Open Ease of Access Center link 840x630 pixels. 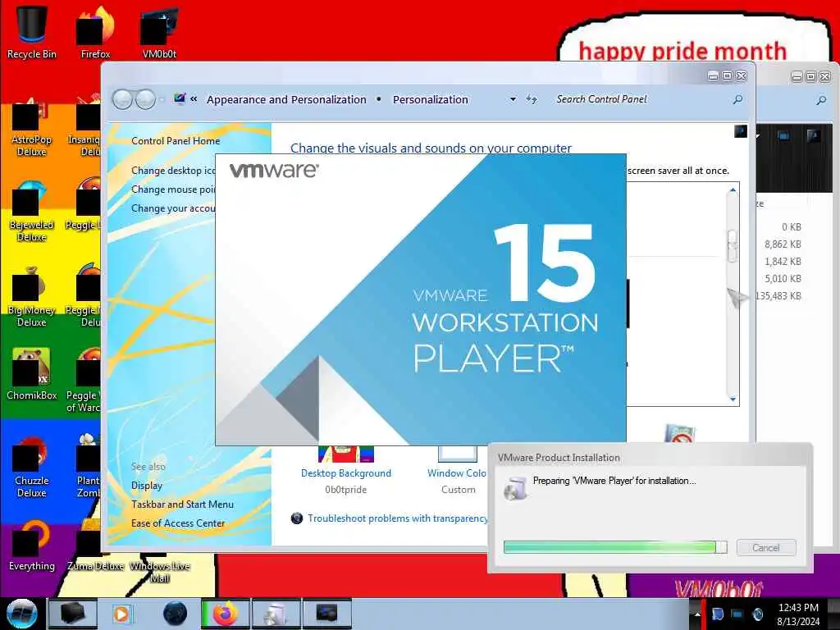[178, 523]
